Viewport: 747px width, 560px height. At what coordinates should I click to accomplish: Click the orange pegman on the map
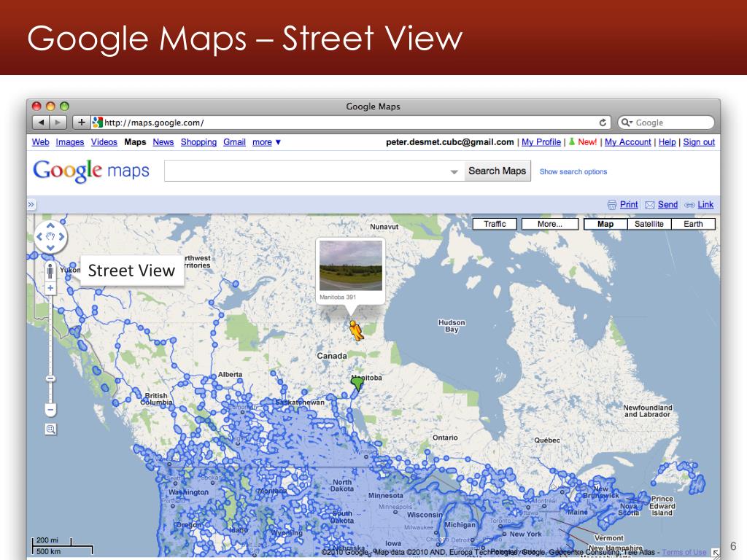point(356,330)
